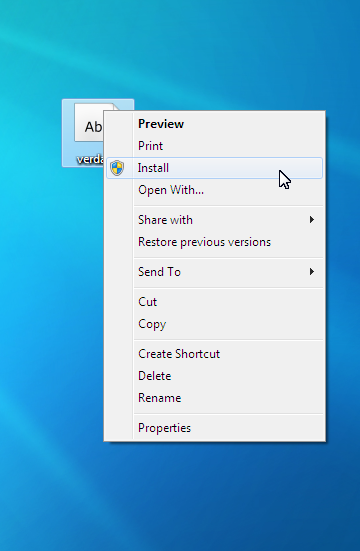Viewport: 360px width, 551px height.
Task: Click the Ab font preview thumbnail
Action: point(89,123)
